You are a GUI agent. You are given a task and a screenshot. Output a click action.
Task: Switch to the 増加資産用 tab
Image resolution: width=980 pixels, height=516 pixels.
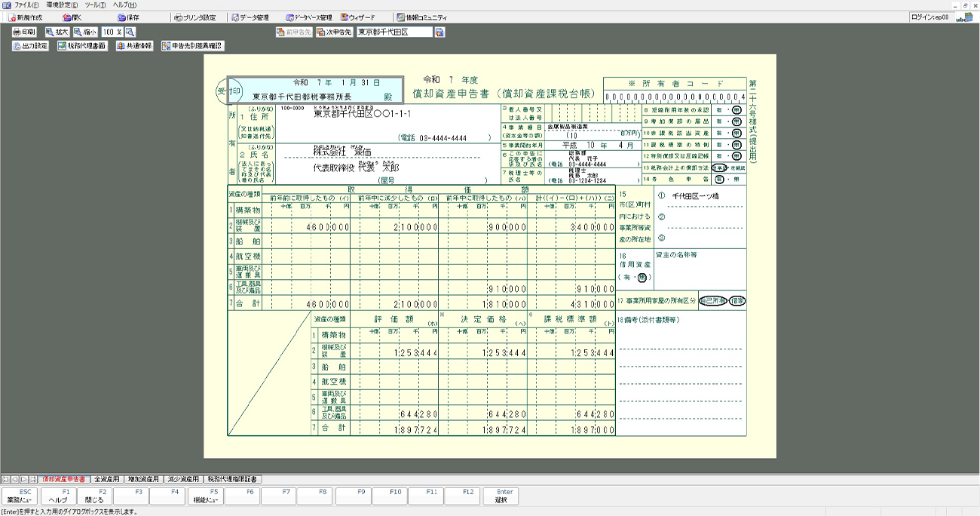143,479
